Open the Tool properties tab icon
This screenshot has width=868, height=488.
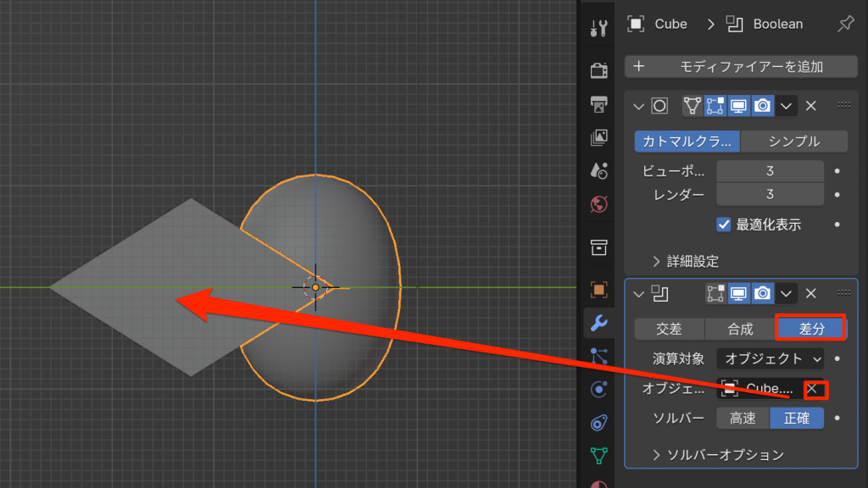tap(598, 29)
